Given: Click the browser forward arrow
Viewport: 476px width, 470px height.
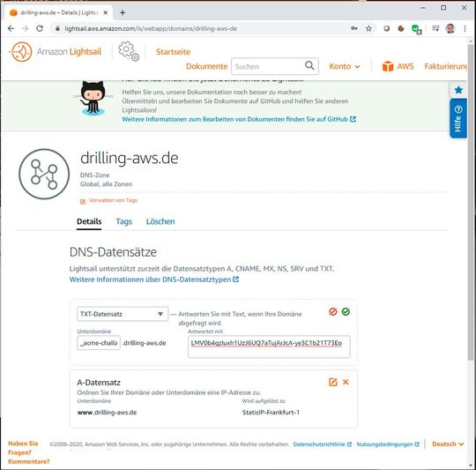Looking at the screenshot, I should point(26,28).
